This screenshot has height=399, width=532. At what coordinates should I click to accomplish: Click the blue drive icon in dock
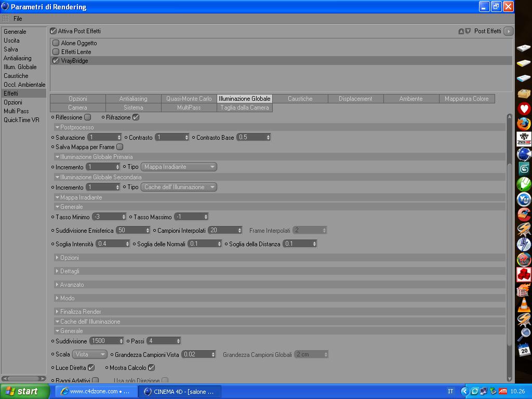524,78
